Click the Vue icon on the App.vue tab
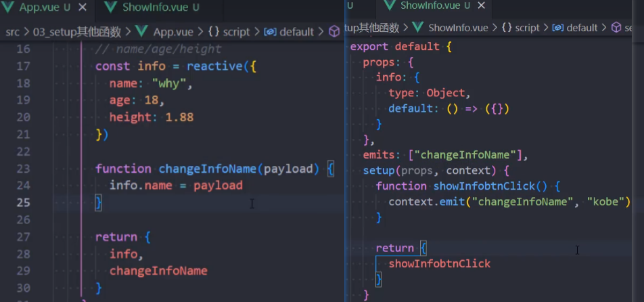Image resolution: width=644 pixels, height=302 pixels. tap(8, 7)
